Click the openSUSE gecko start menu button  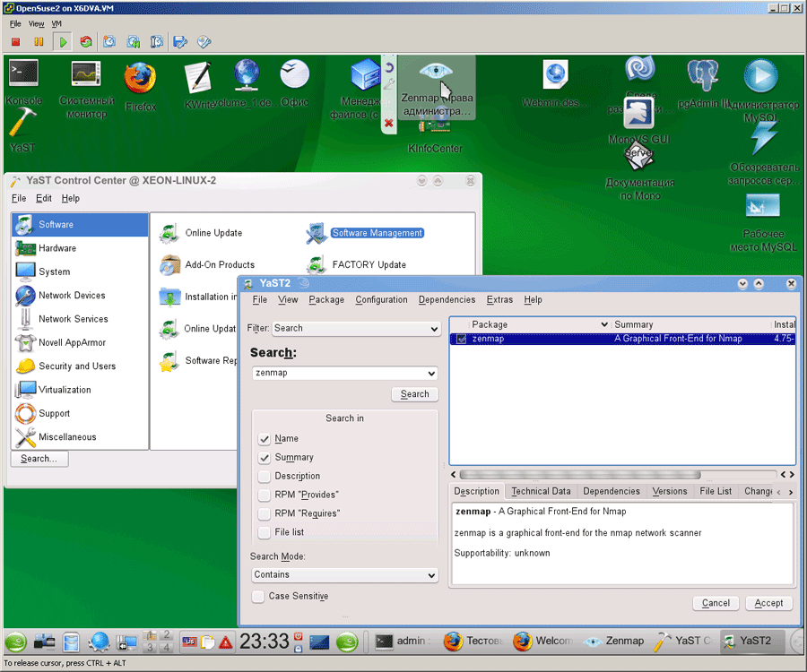click(x=16, y=642)
